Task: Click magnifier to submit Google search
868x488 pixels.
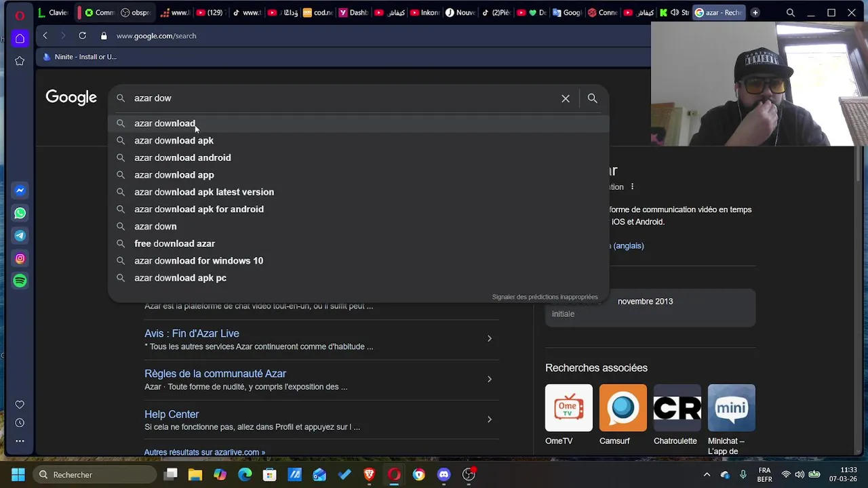Action: (592, 98)
